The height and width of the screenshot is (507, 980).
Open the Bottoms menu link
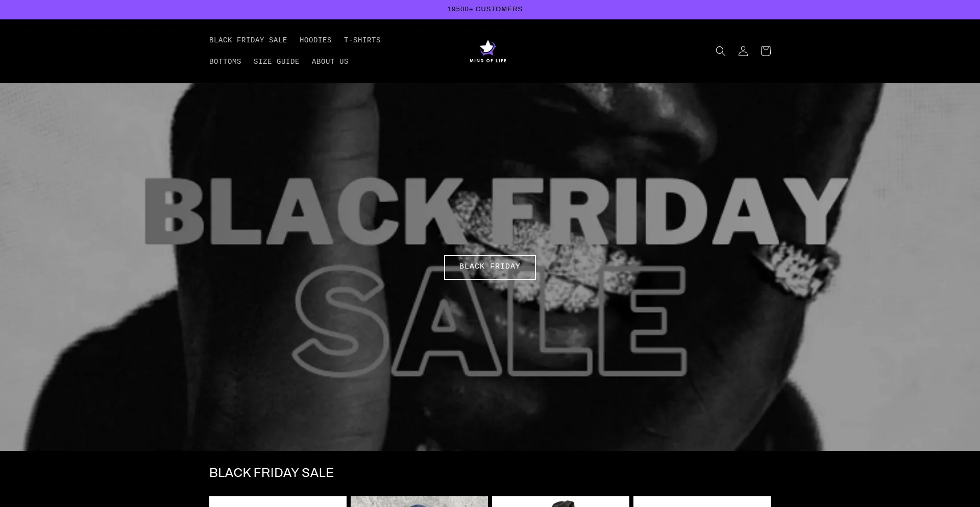click(x=225, y=62)
